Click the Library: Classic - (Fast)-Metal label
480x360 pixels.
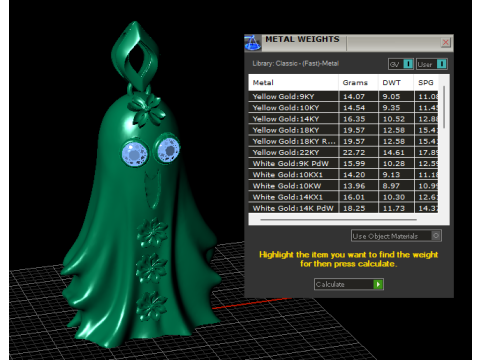click(295, 63)
